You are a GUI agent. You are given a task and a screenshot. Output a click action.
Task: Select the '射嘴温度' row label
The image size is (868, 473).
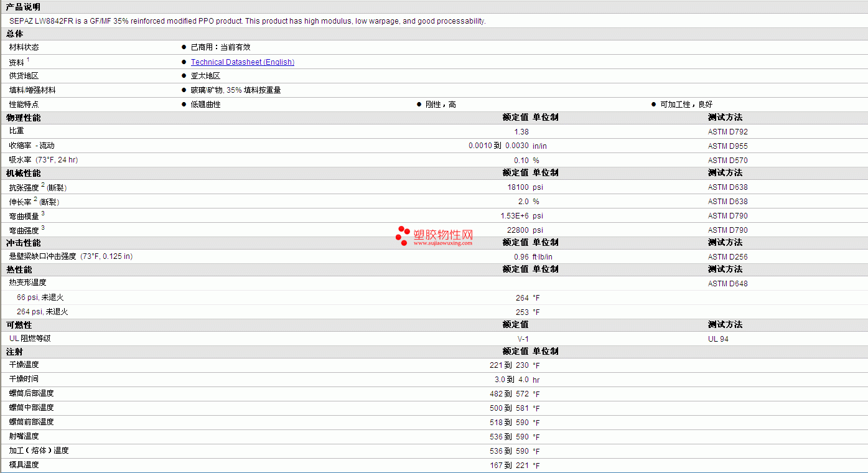(x=24, y=436)
